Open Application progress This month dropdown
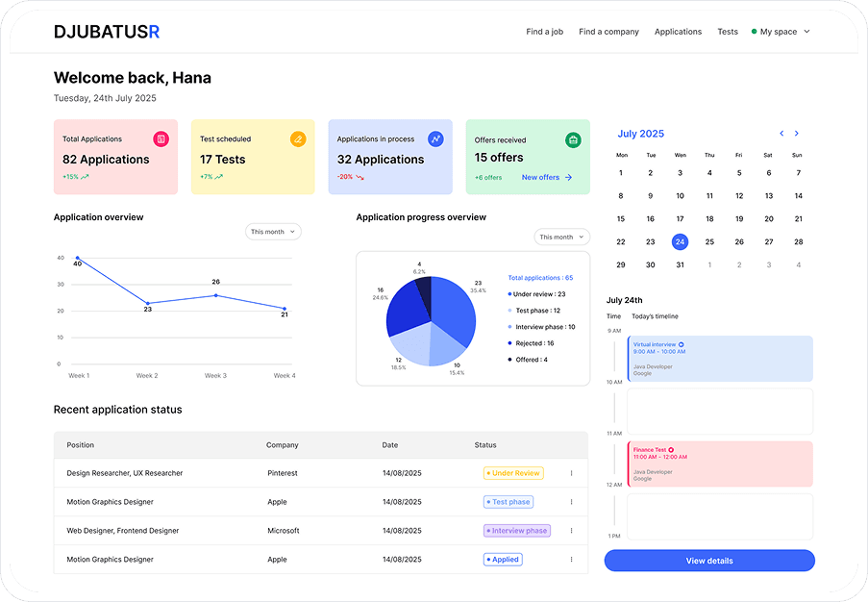This screenshot has width=868, height=602. tap(562, 237)
